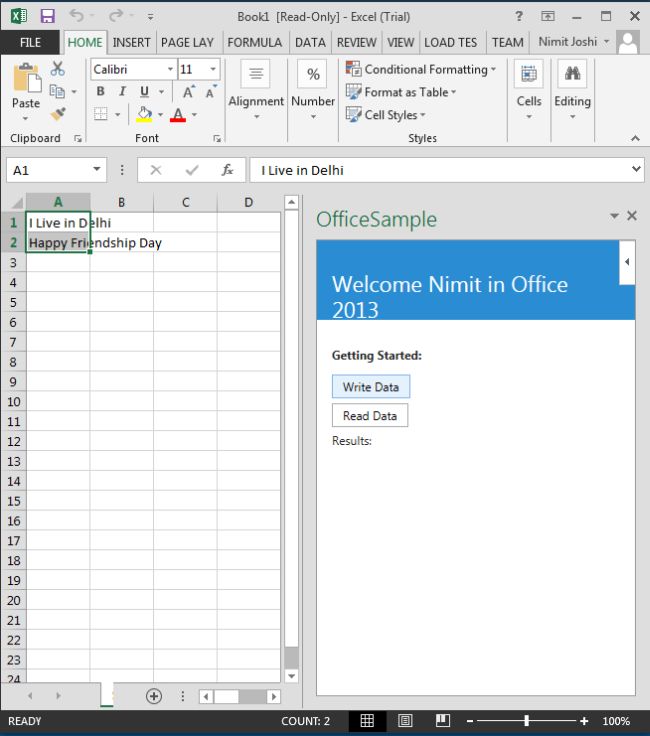Viewport: 650px width, 736px height.
Task: Collapse the ribbon with the chevron
Action: 635,138
